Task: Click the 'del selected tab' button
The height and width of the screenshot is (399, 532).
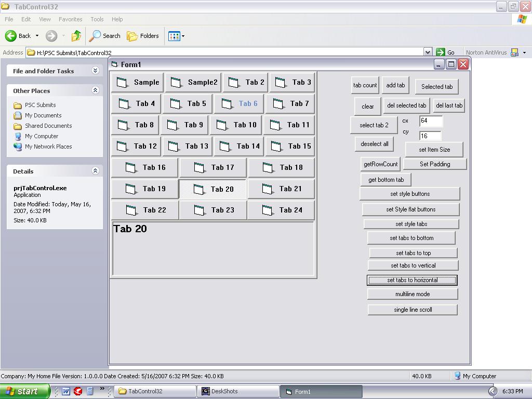Action: coord(406,105)
